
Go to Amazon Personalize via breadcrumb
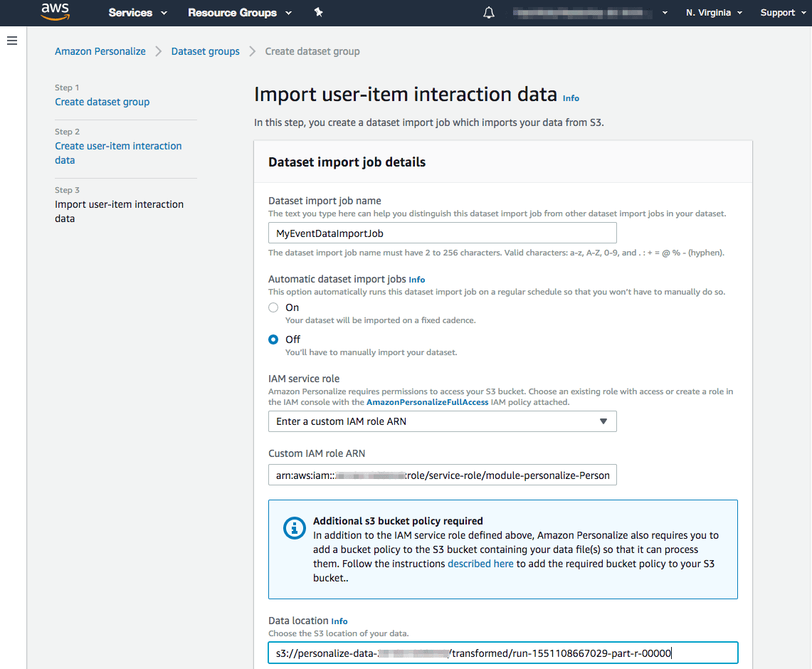click(100, 51)
